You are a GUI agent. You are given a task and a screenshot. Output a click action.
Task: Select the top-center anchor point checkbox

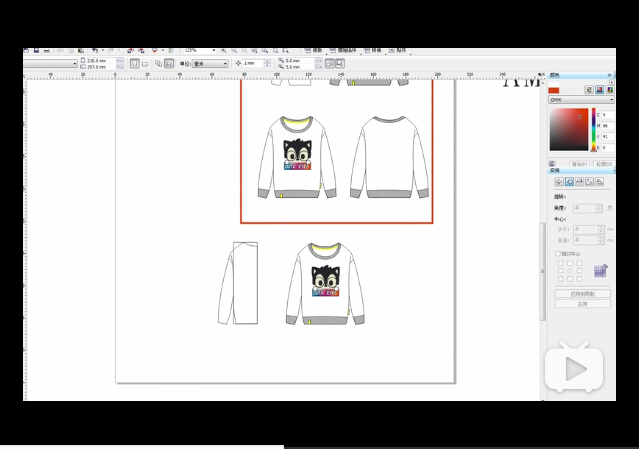570,263
